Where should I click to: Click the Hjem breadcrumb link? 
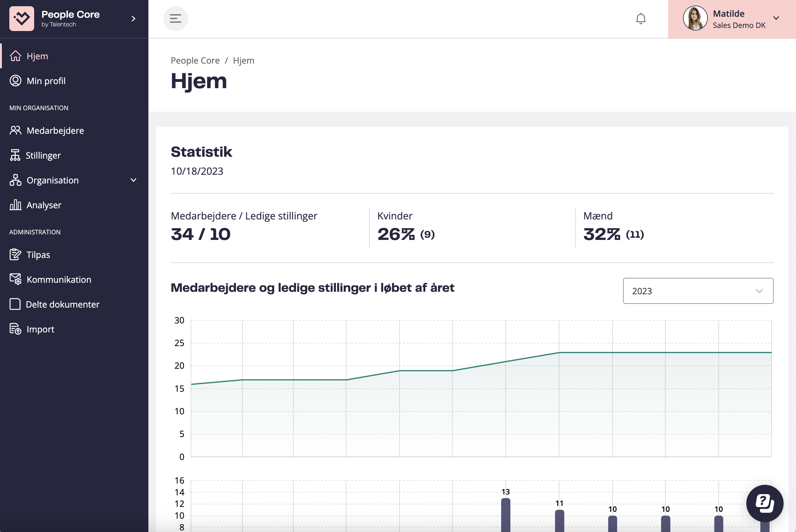[x=243, y=61]
